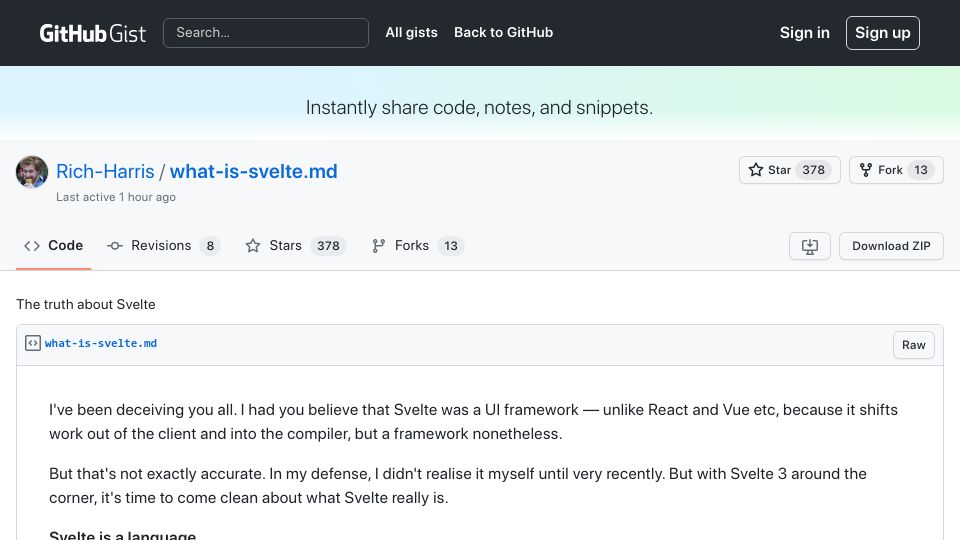Click the Download ZIP button

pyautogui.click(x=891, y=246)
